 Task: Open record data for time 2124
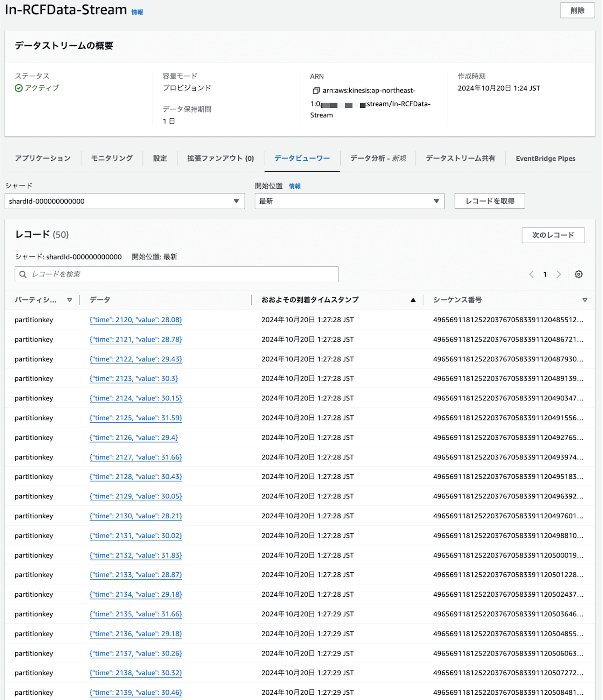click(x=136, y=399)
